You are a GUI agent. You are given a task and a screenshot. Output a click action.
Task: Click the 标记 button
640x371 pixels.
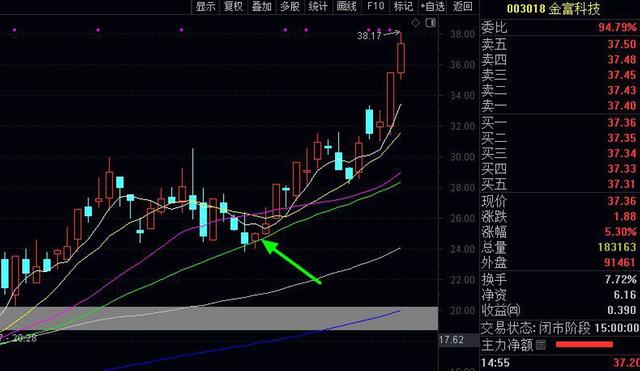(403, 7)
